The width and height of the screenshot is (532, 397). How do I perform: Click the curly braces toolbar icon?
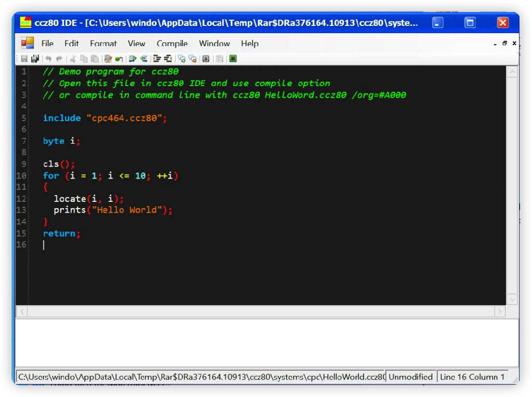point(206,59)
